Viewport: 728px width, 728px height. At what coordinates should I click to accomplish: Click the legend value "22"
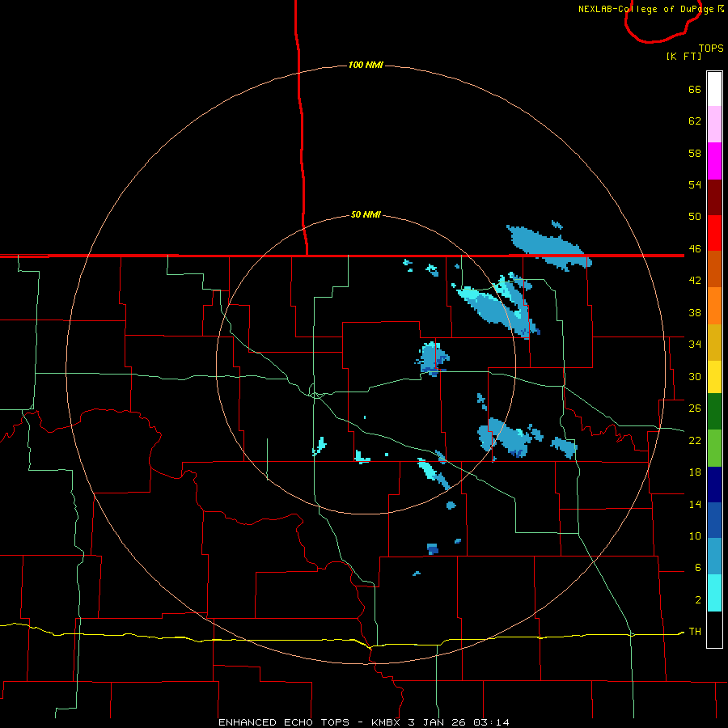[695, 440]
